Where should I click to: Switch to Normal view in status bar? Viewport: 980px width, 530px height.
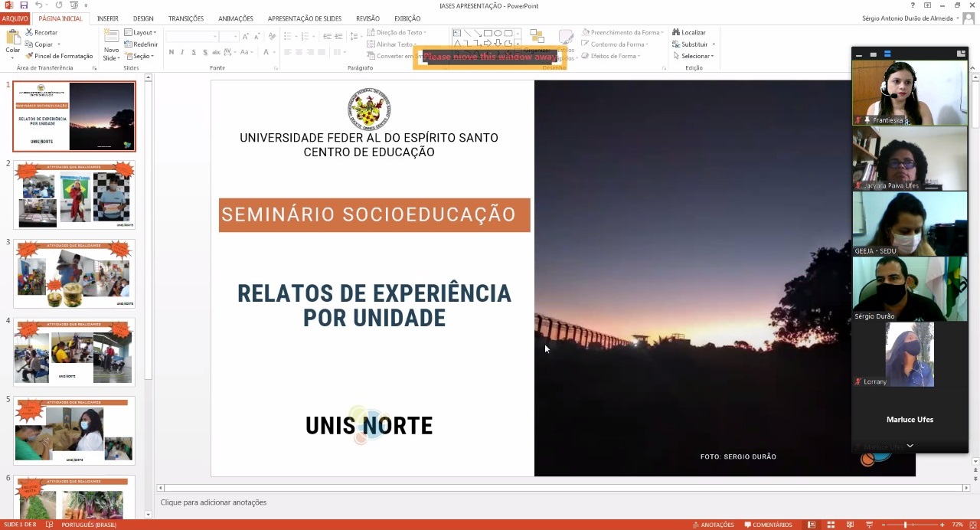pyautogui.click(x=812, y=525)
